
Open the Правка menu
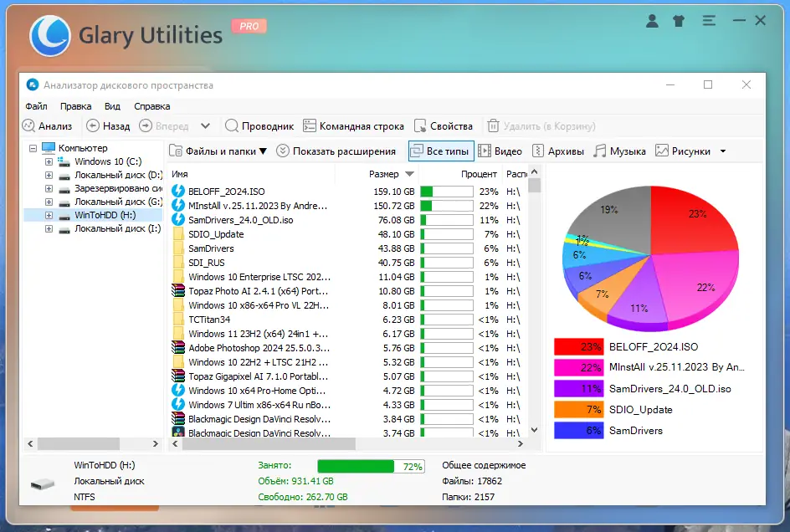click(75, 106)
